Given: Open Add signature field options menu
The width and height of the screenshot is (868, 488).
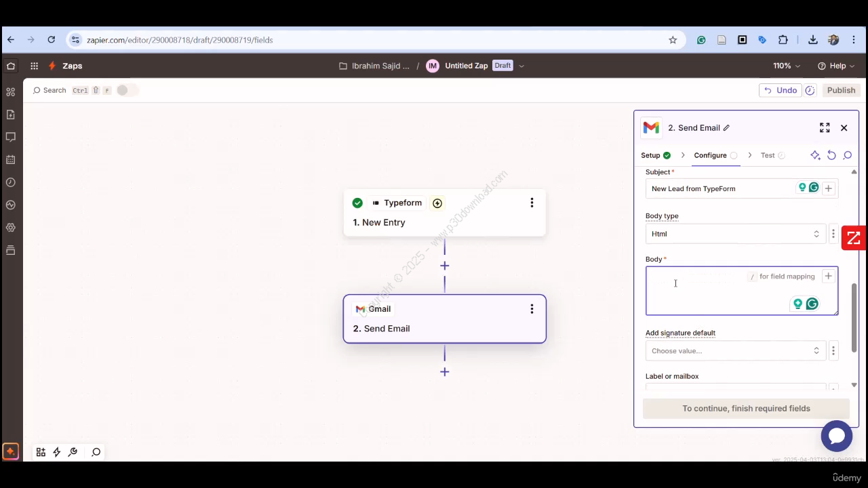Looking at the screenshot, I should [x=833, y=350].
